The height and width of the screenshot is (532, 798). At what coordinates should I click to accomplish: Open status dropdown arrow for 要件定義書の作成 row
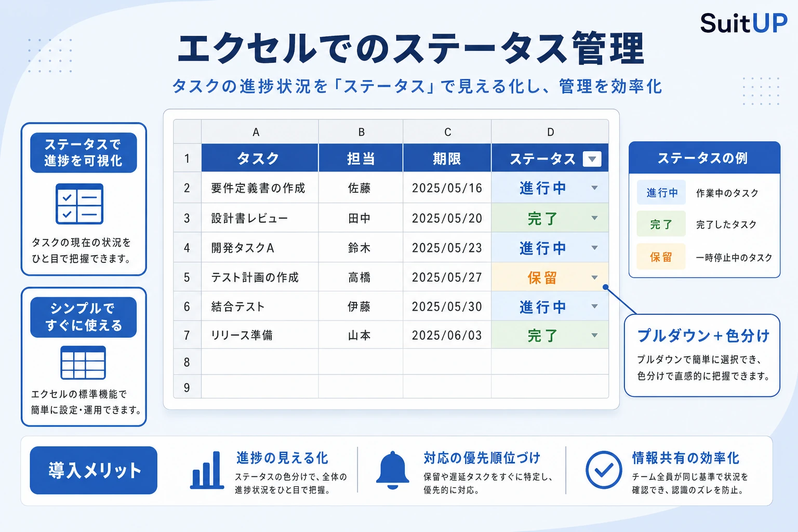click(x=594, y=188)
